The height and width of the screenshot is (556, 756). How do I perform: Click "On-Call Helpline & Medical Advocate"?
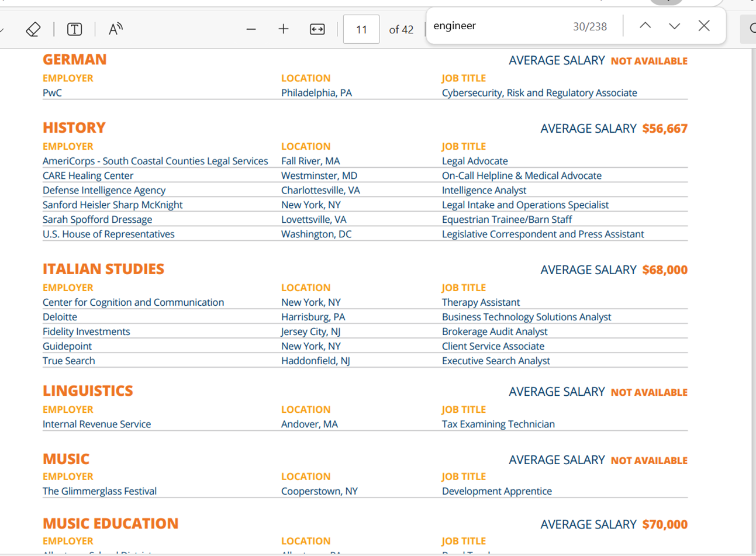[522, 175]
